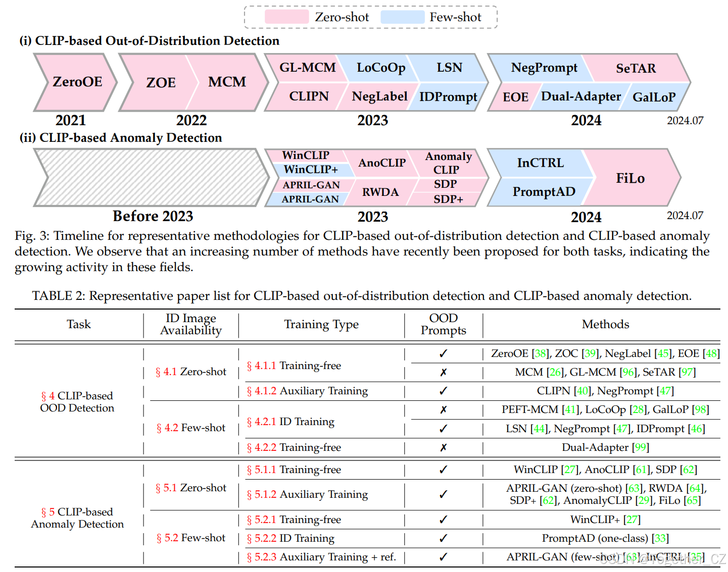The width and height of the screenshot is (728, 572).
Task: Click the blue Few-shot legend swatch
Action: click(403, 17)
